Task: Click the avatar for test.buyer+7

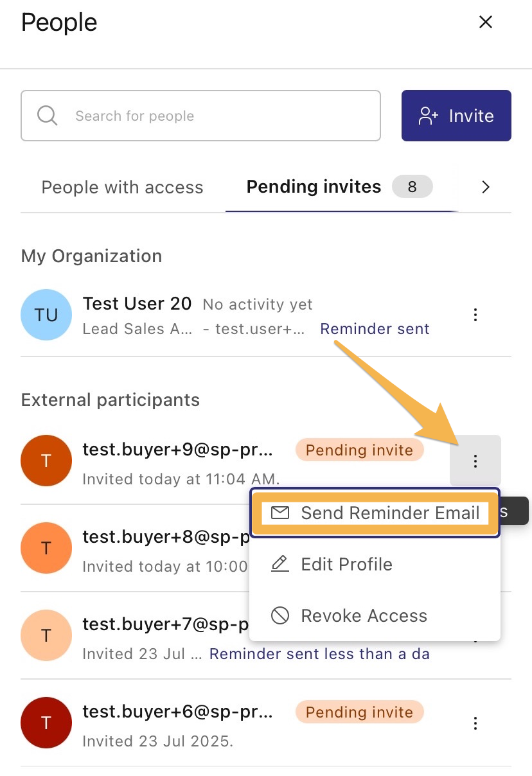Action: pos(46,635)
